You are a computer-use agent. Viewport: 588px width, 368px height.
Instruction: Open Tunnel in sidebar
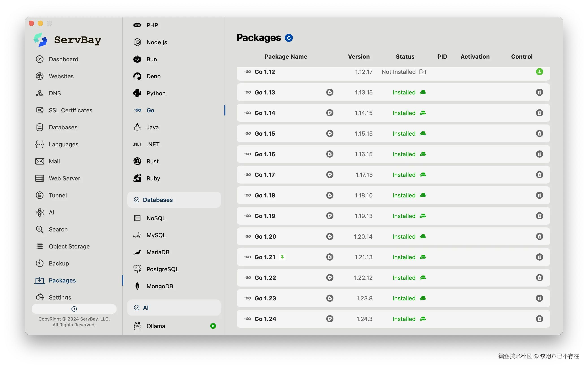(58, 195)
